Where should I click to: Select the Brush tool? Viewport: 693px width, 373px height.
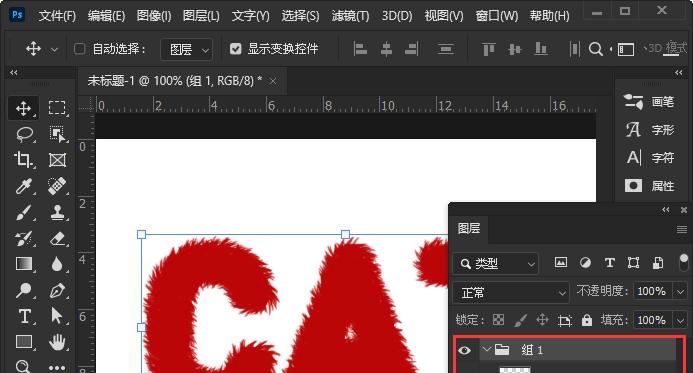(24, 212)
